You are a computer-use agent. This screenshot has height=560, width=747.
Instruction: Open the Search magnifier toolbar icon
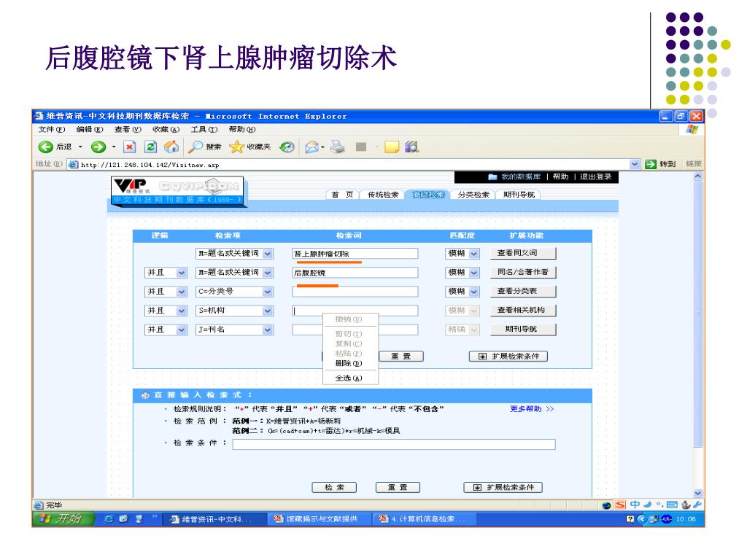195,147
